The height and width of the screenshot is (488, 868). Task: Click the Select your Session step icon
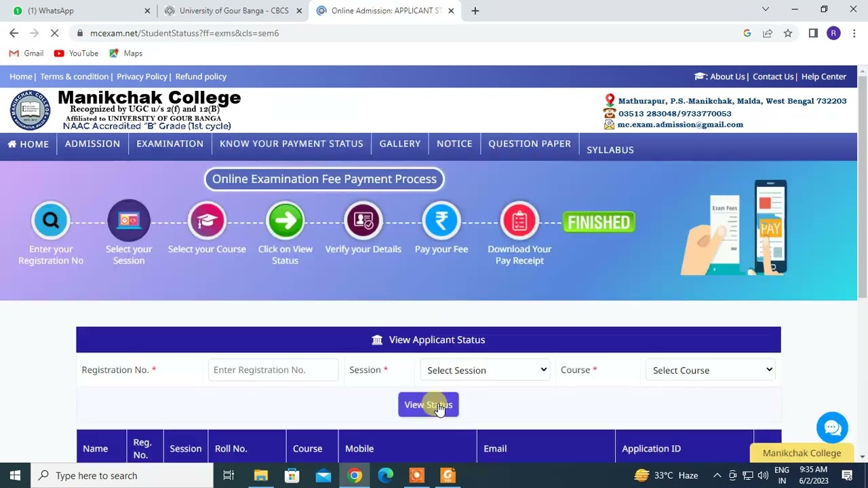click(129, 220)
